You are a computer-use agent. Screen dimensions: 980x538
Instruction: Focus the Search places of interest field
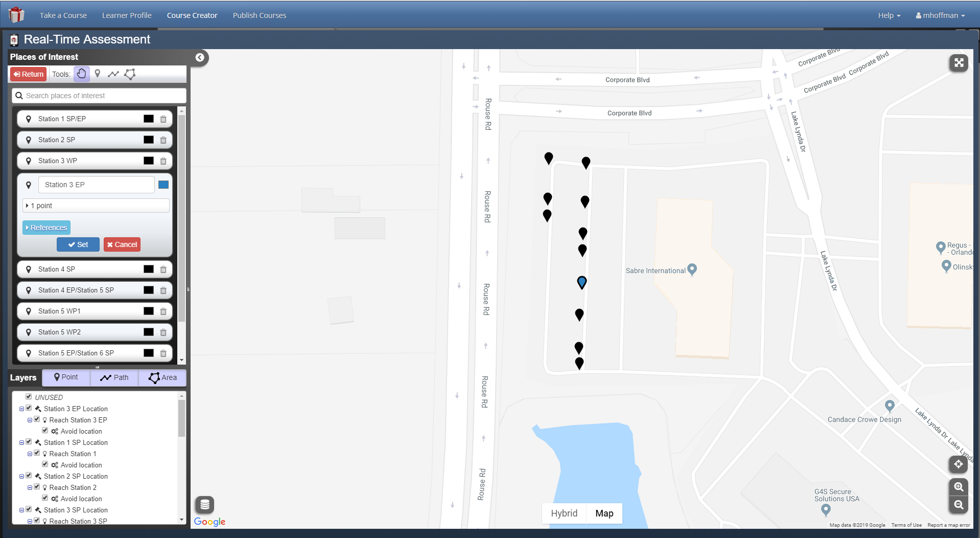point(99,96)
